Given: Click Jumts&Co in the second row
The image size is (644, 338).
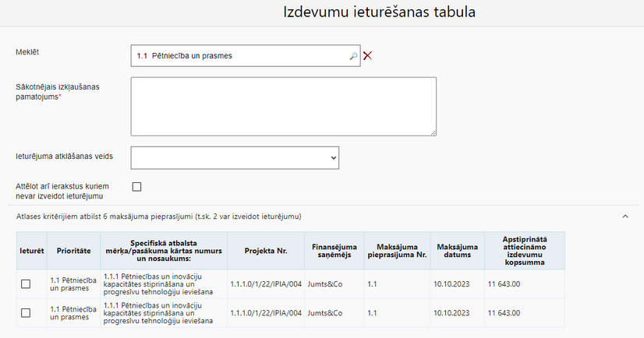Looking at the screenshot, I should (x=325, y=313).
